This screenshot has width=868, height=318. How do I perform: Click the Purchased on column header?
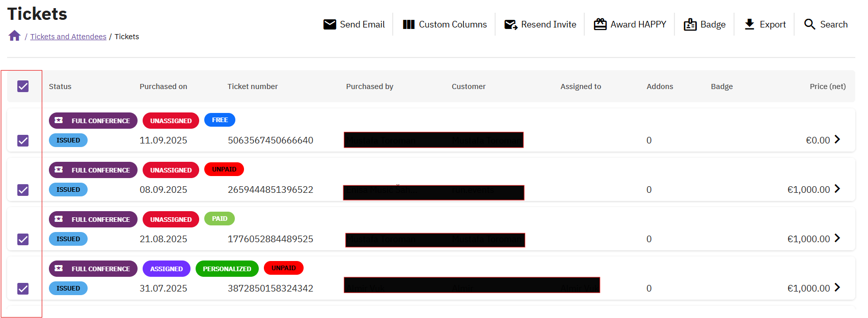pos(163,86)
